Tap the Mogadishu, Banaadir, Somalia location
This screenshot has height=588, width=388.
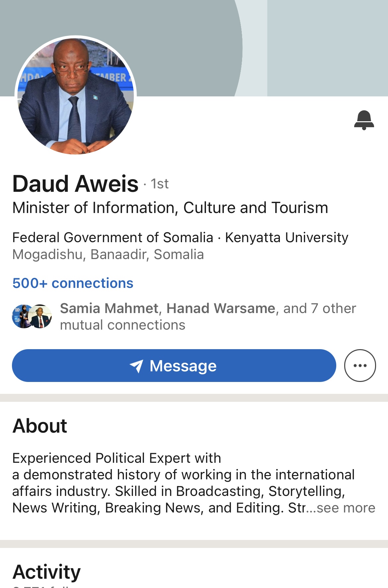(108, 254)
